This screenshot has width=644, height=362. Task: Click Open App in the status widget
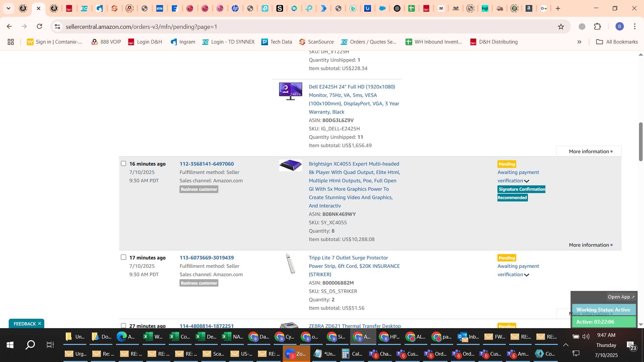tap(621, 297)
